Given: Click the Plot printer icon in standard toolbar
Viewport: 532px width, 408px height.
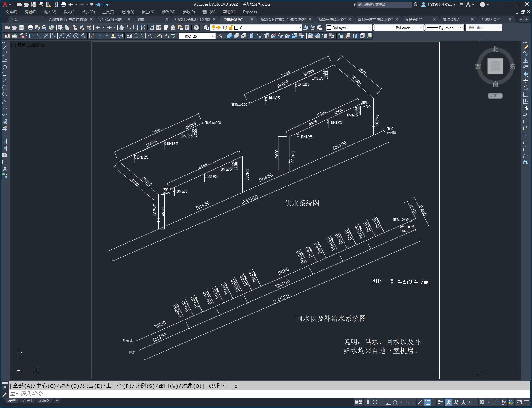Looking at the screenshot, I should pyautogui.click(x=30, y=28).
